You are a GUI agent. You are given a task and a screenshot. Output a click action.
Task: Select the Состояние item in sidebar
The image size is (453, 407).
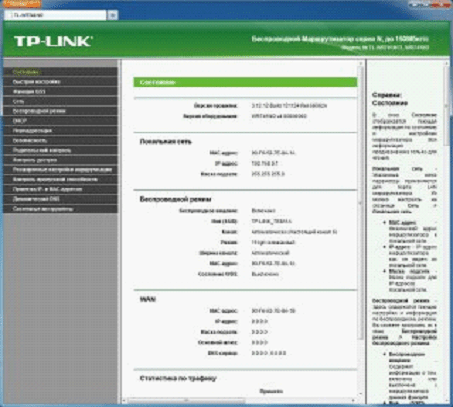click(x=60, y=72)
